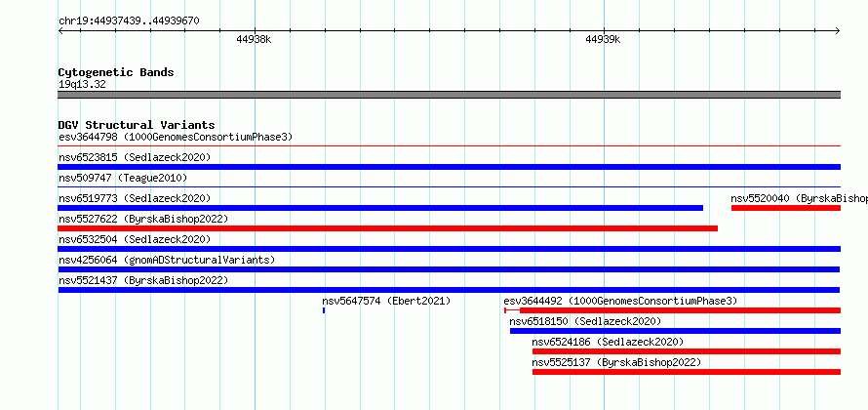Click the short red nsv5520040 bar
Screen dimensions: 868x410
tap(786, 208)
